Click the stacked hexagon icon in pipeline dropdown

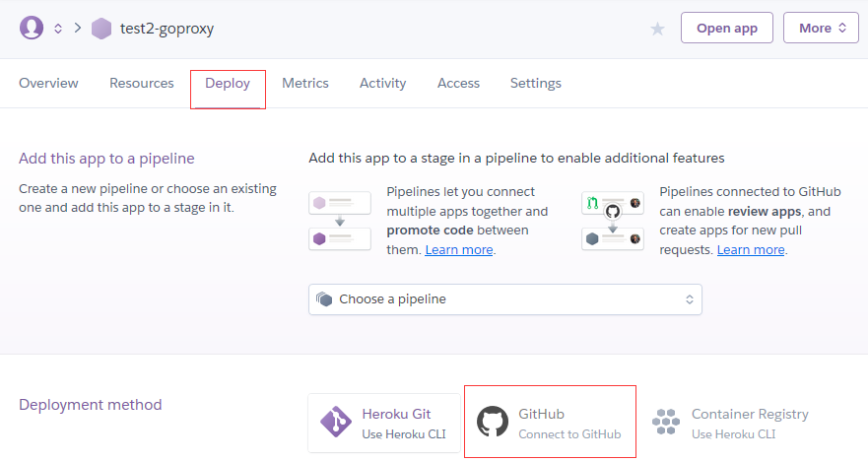coord(324,299)
